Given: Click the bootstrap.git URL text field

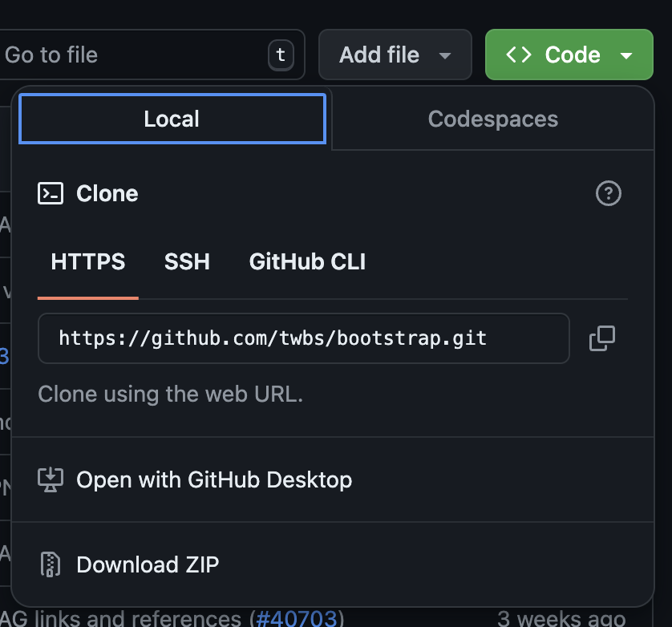Looking at the screenshot, I should (303, 338).
